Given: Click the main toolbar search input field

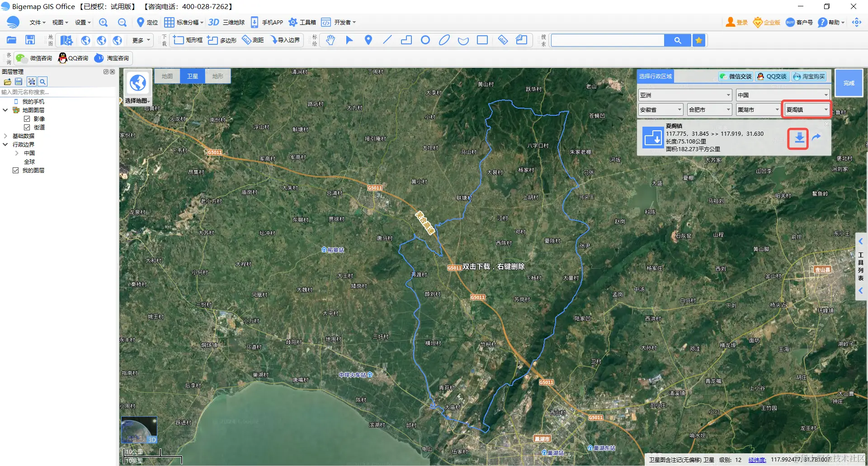Looking at the screenshot, I should pos(608,40).
